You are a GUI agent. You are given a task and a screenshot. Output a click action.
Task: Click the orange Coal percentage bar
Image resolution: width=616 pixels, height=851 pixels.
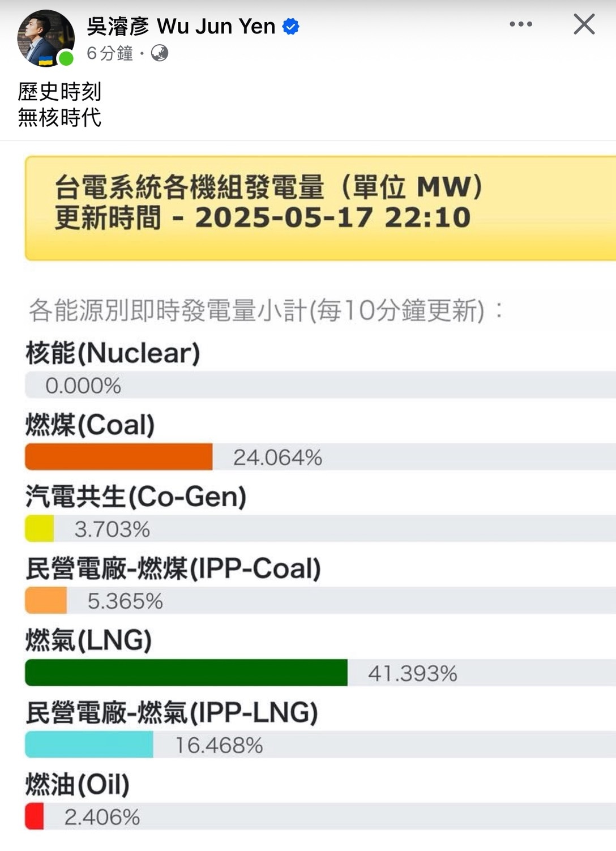119,457
